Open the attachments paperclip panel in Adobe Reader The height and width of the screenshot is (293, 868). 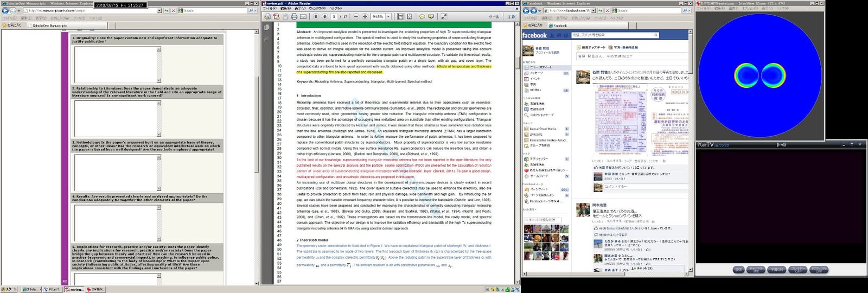click(x=266, y=39)
